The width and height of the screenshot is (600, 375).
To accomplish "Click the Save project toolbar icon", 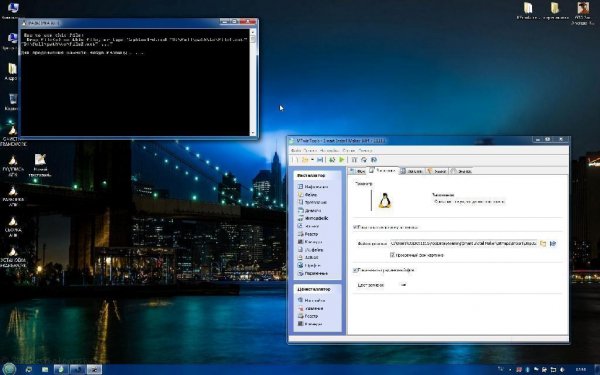I will 320,160.
